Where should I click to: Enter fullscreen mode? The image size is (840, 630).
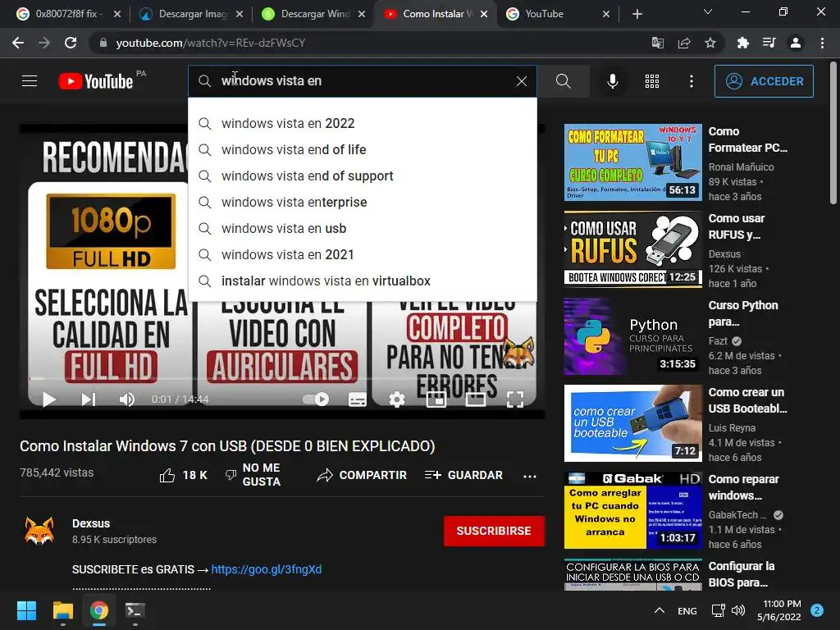coord(515,399)
